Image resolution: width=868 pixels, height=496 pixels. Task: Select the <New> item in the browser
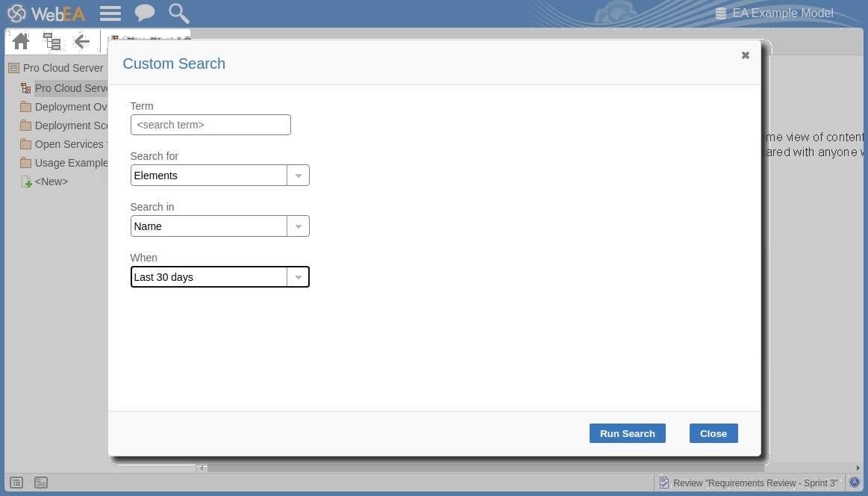pyautogui.click(x=51, y=182)
